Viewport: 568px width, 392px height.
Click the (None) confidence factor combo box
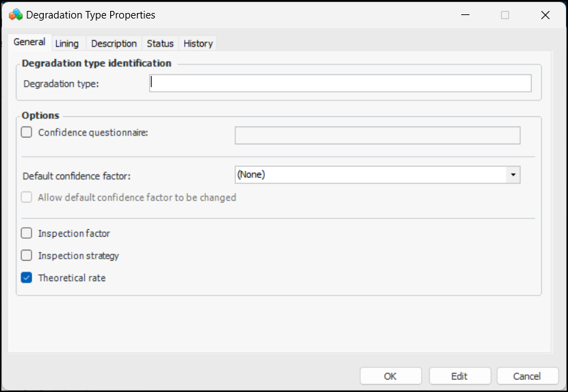pos(370,175)
